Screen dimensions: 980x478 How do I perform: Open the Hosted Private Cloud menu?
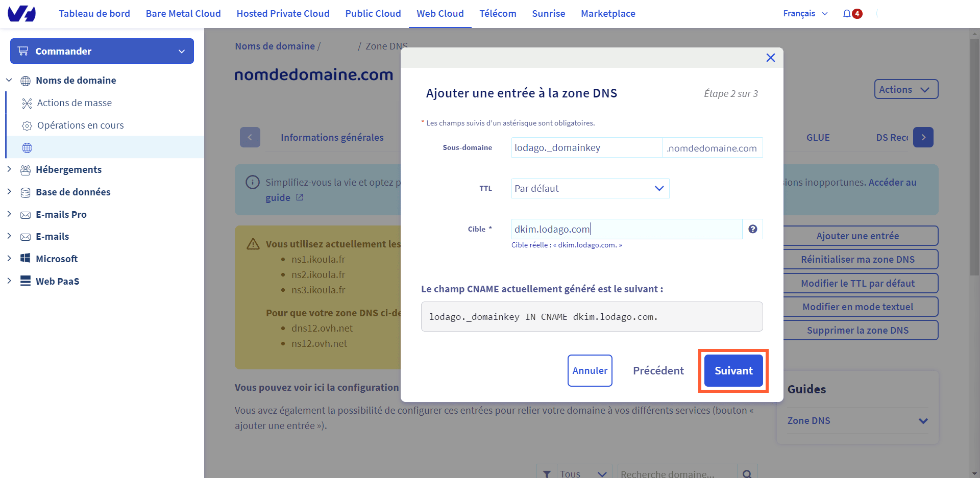pos(283,14)
